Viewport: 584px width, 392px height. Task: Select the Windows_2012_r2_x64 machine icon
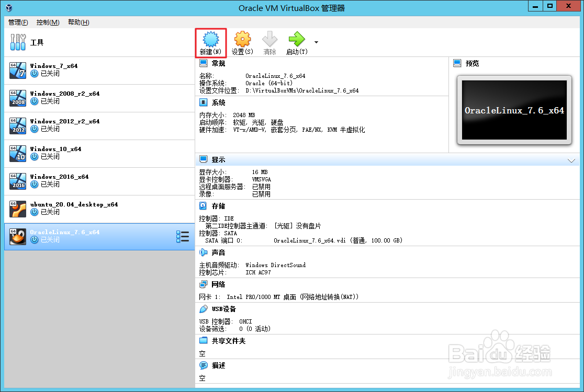tap(18, 126)
